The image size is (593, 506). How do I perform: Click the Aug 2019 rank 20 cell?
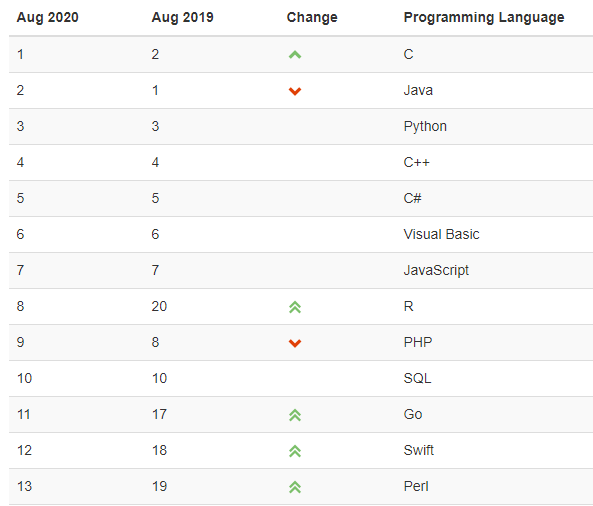pos(159,306)
